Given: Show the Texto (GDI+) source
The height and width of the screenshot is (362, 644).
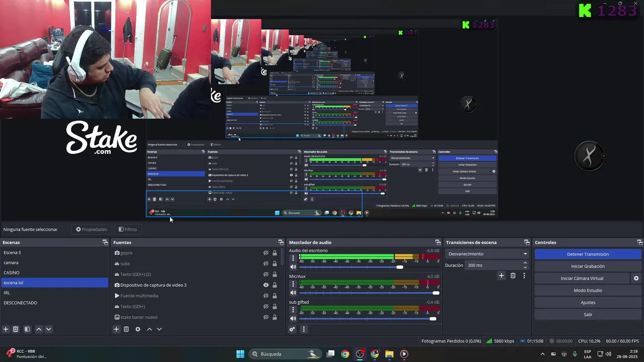Looking at the screenshot, I should point(266,306).
